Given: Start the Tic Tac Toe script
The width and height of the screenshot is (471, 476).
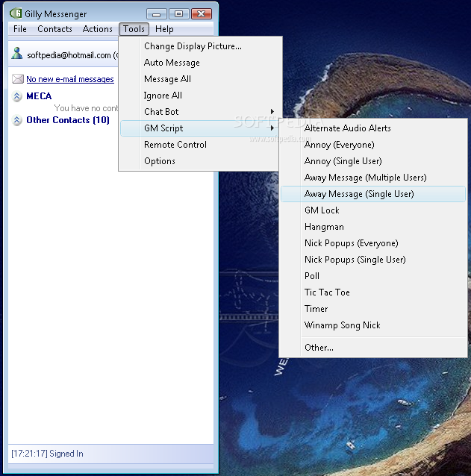Looking at the screenshot, I should pyautogui.click(x=373, y=292).
